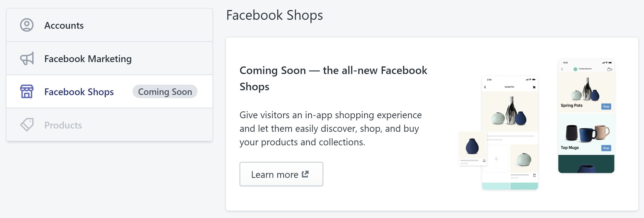Click the Products tag icon

[26, 125]
